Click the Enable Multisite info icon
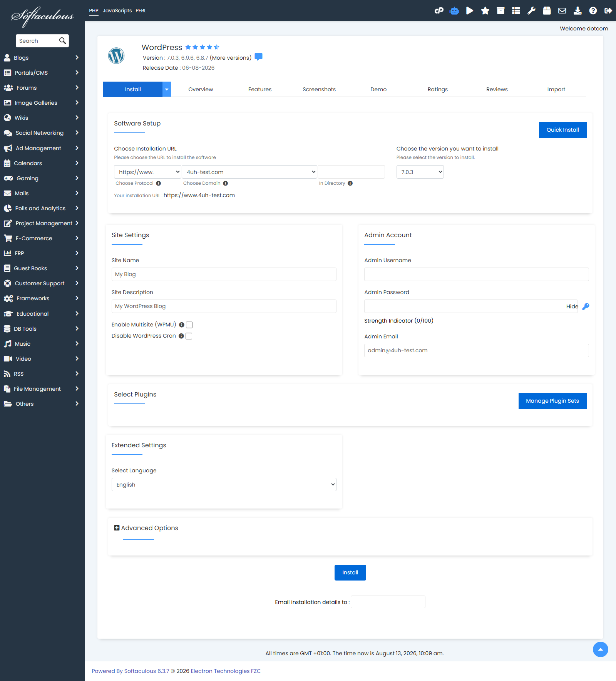This screenshot has width=616, height=681. (182, 325)
